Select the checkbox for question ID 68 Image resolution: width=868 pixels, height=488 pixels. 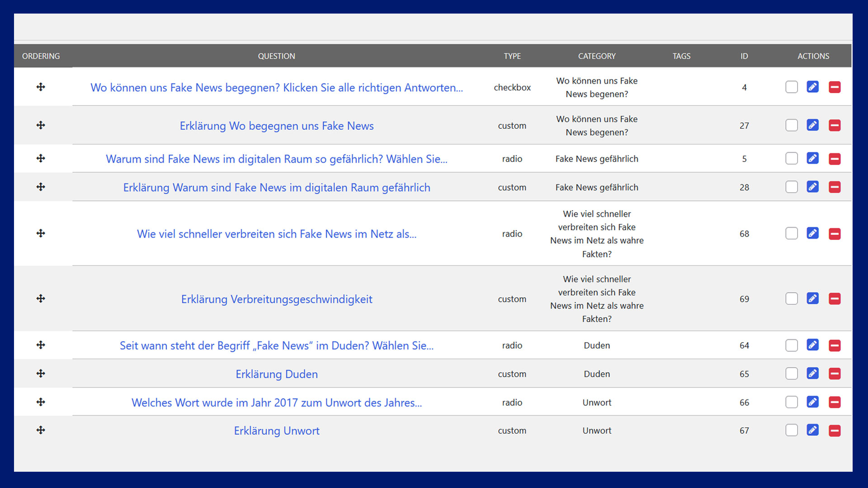(x=792, y=233)
